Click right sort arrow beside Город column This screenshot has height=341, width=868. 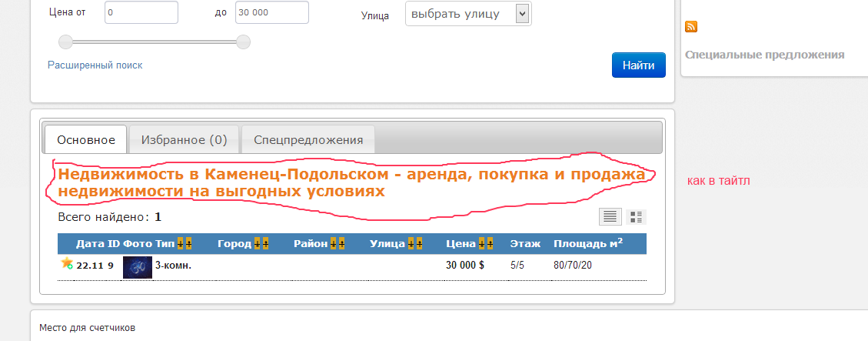point(266,243)
